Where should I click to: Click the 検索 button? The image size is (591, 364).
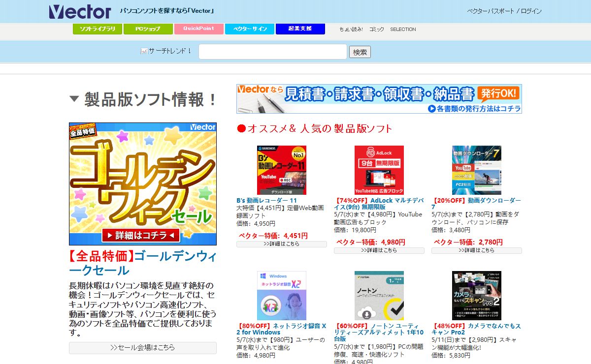[x=360, y=52]
